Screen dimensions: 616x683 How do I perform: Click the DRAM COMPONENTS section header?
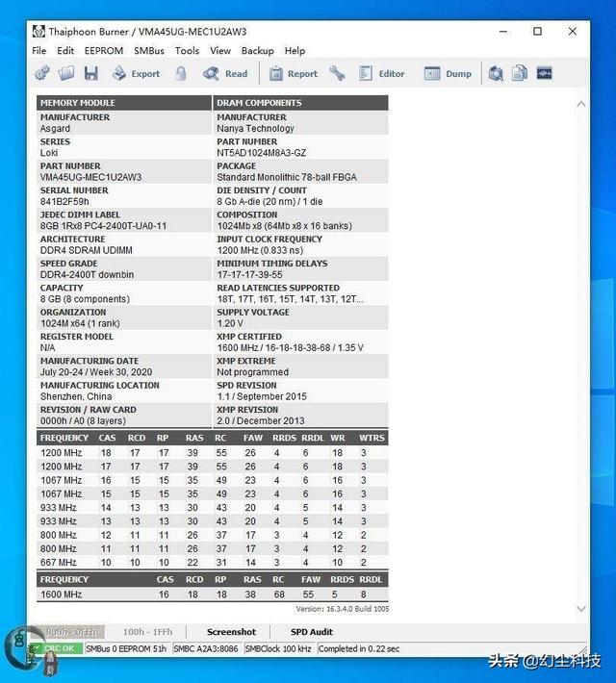(x=300, y=103)
